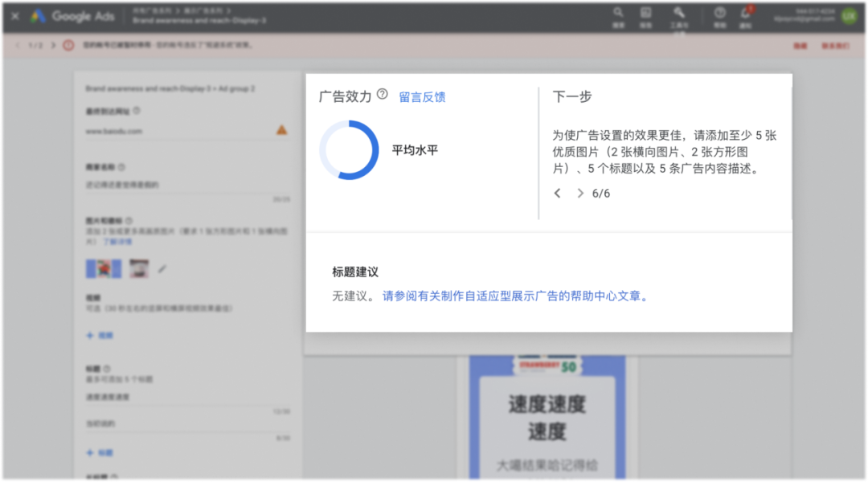Click the help question mark in header
868x482 pixels.
[x=720, y=13]
